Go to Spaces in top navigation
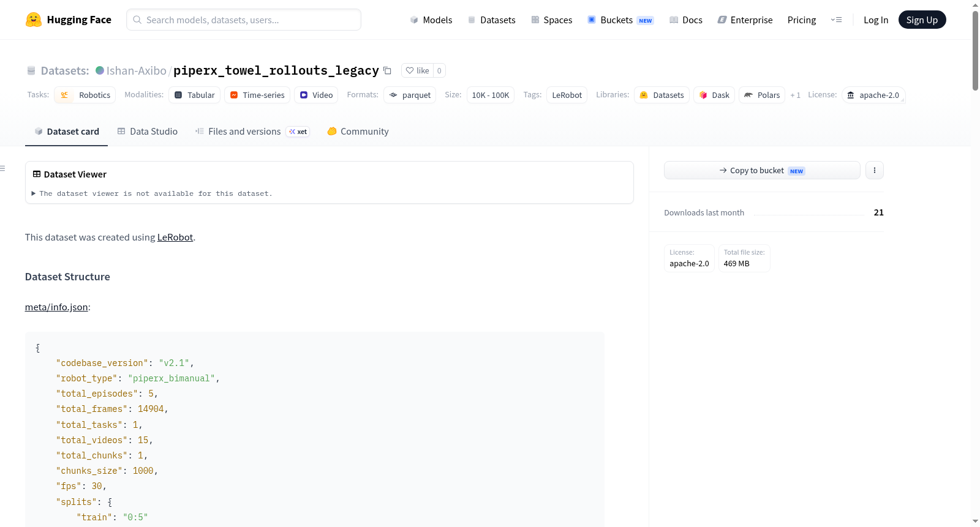 (552, 20)
